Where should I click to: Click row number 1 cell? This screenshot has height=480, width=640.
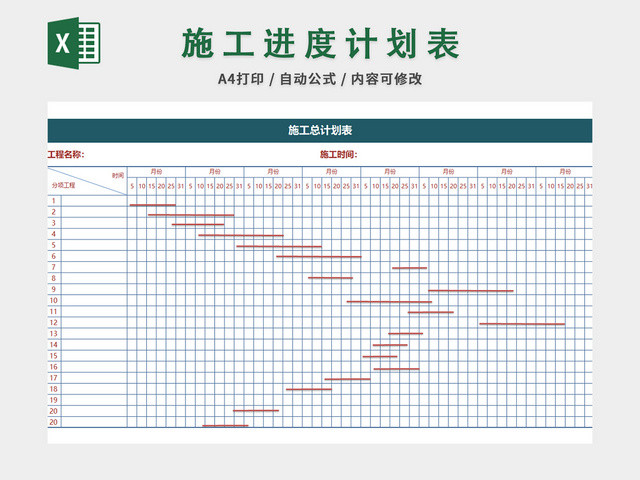[x=54, y=201]
